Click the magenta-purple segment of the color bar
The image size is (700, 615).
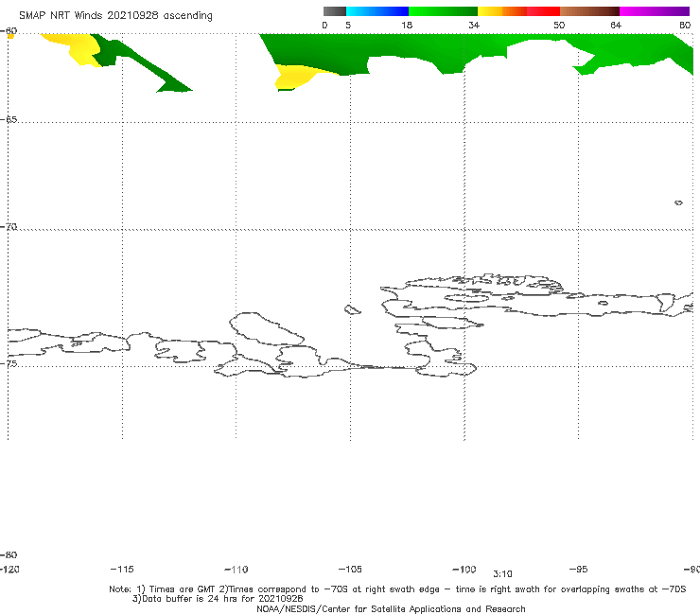655,11
